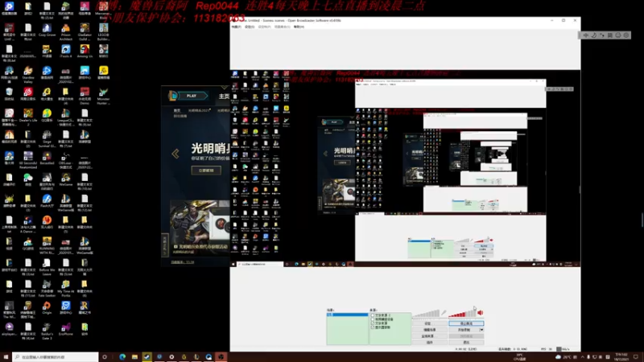Select the Fate Seeker desktop icon

[x=47, y=288]
